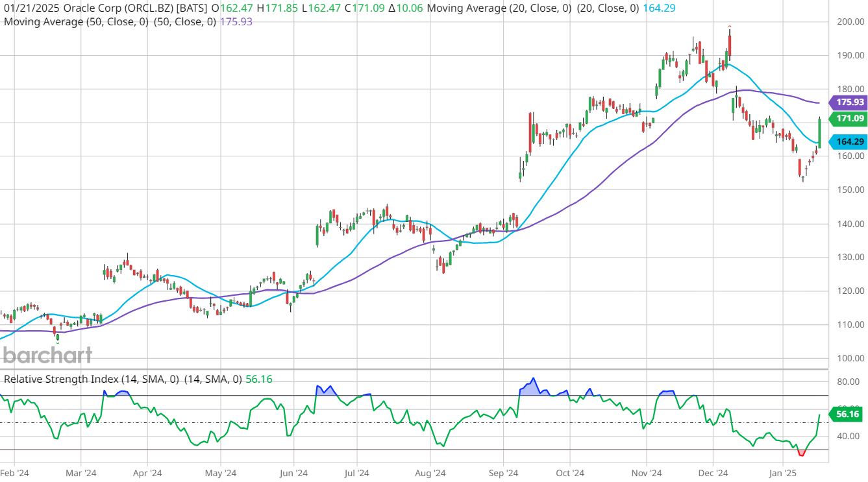The image size is (868, 482).
Task: Click the Mar '24 time axis label
Action: 81,474
